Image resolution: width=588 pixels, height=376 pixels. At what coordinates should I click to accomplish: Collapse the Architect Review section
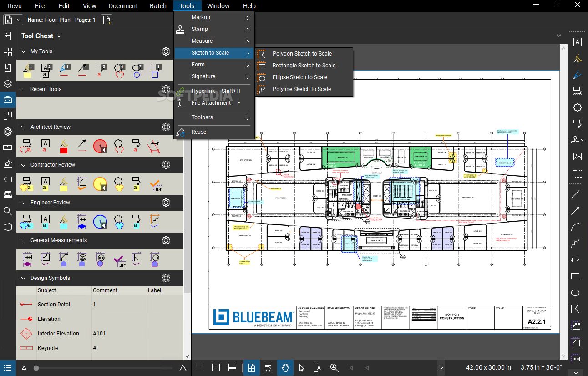click(x=24, y=127)
